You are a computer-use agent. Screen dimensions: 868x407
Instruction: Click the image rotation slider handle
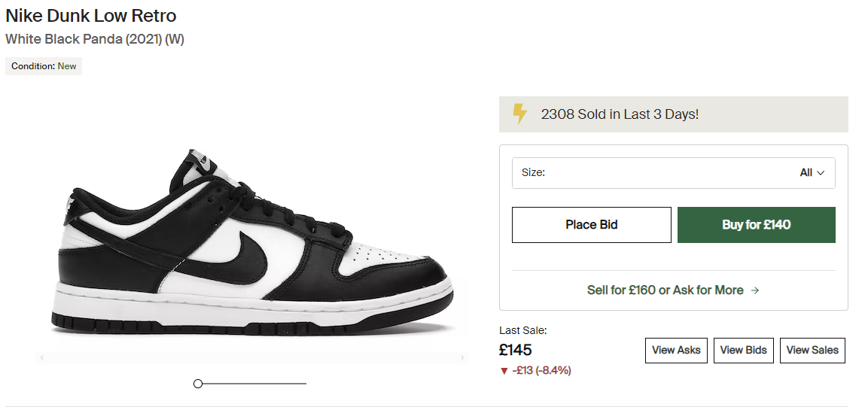(198, 384)
